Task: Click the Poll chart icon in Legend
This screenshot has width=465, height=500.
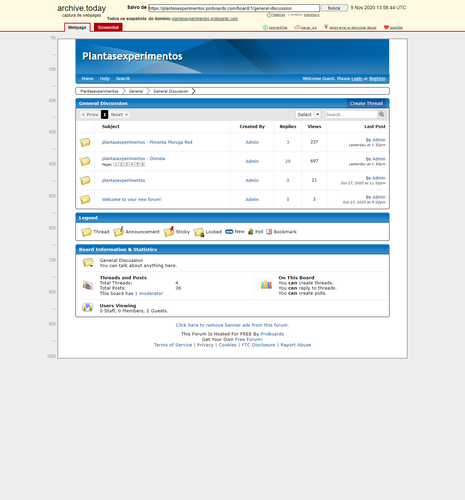Action: coord(251,232)
